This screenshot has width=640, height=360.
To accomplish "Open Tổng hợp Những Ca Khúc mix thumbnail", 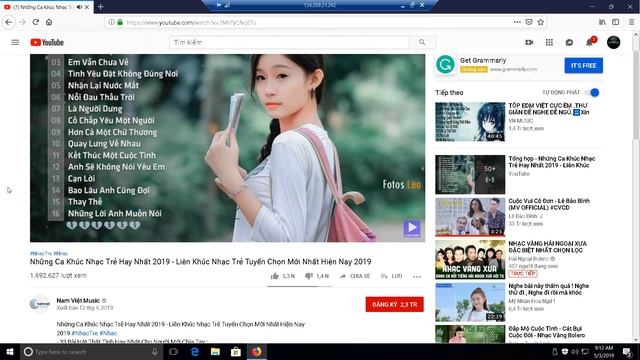I will [470, 174].
